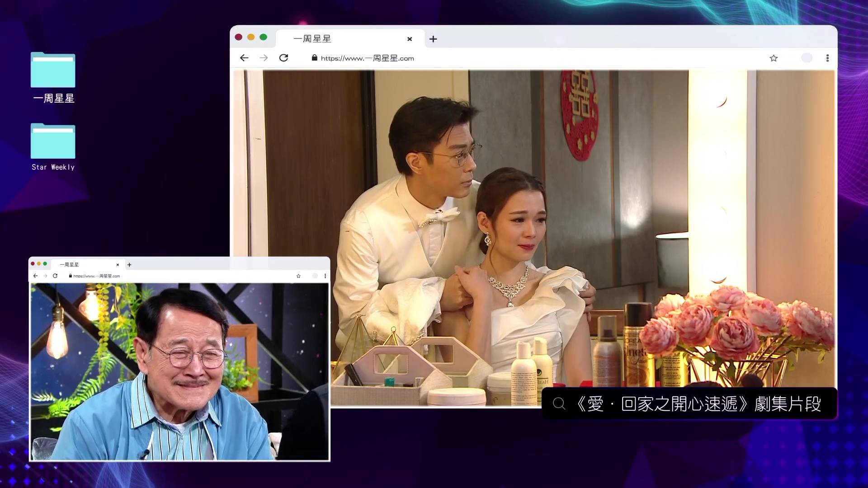Go back in the large browser window
The height and width of the screenshot is (488, 868).
click(x=244, y=58)
